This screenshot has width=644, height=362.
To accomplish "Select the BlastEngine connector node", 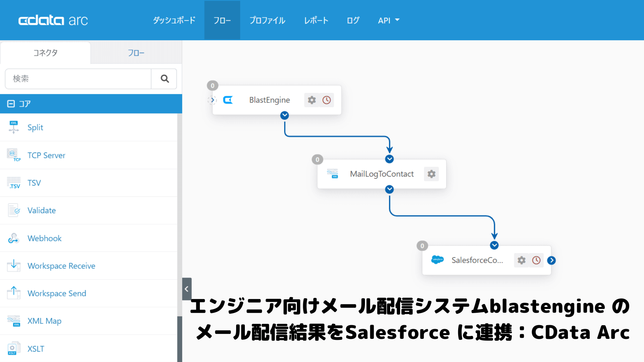I will pos(277,100).
